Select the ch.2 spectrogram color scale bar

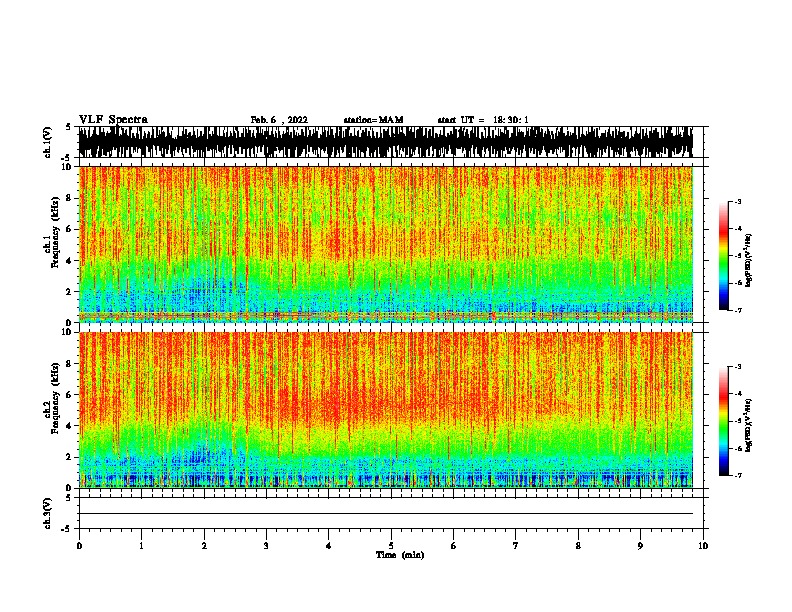point(724,421)
